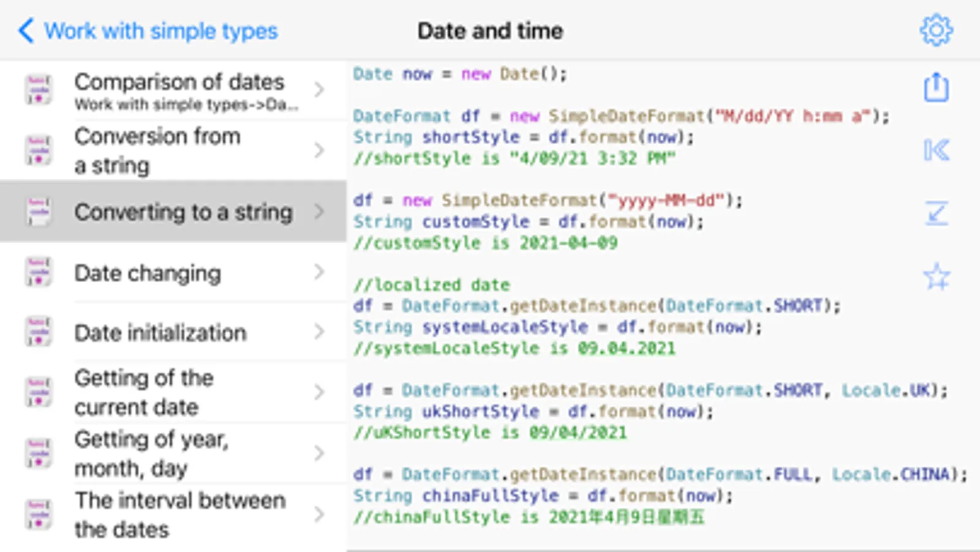Expand the Comparison of dates chevron
980x552 pixels.
tap(319, 90)
